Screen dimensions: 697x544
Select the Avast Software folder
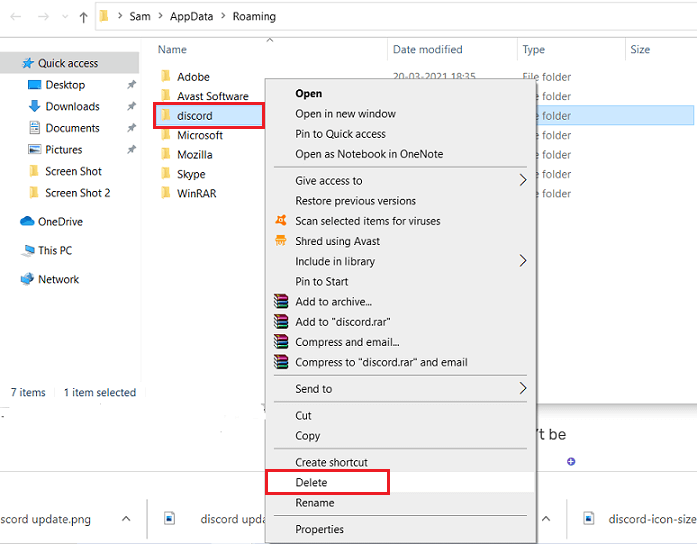[x=212, y=96]
